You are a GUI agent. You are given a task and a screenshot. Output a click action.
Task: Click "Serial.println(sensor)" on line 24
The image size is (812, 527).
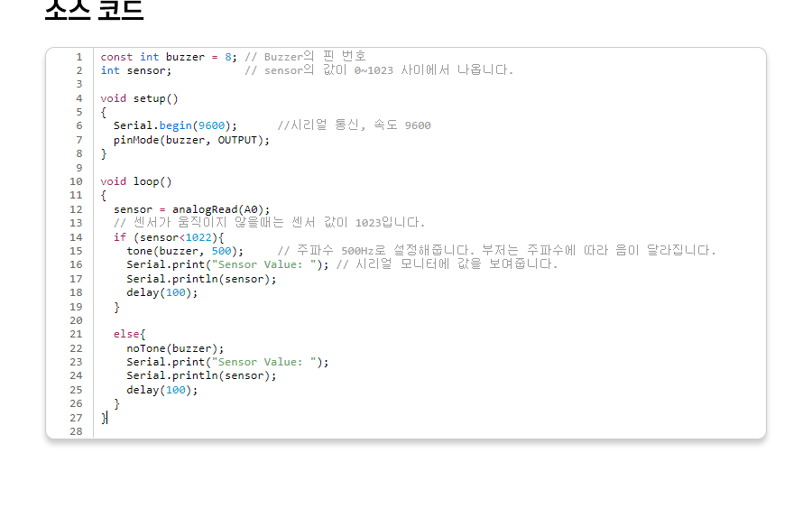(x=201, y=375)
